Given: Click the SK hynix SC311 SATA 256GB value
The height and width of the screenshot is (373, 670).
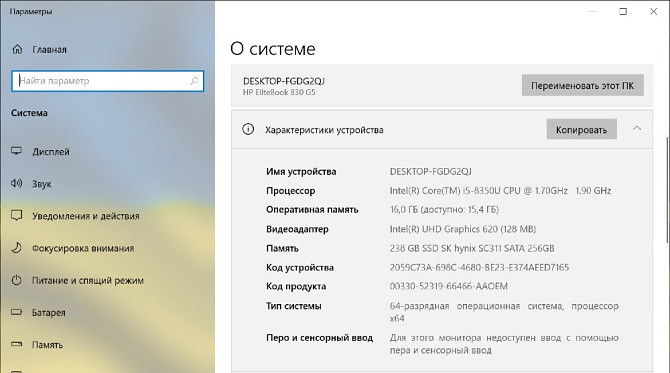Looking at the screenshot, I should click(472, 248).
